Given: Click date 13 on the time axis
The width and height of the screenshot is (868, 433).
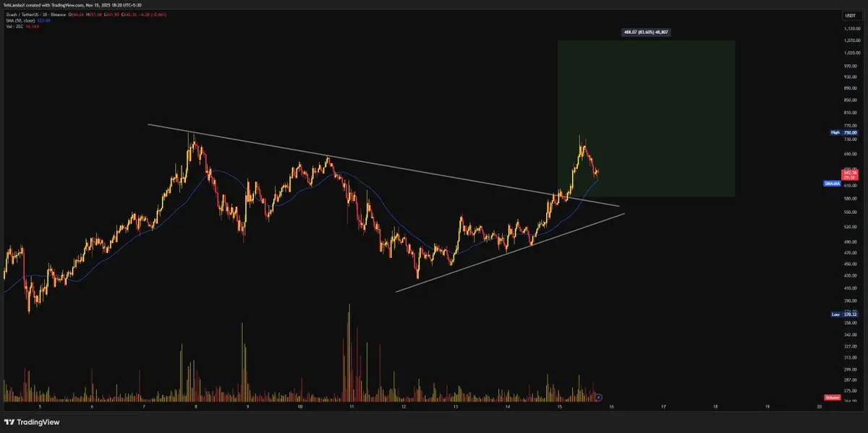Looking at the screenshot, I should [455, 407].
